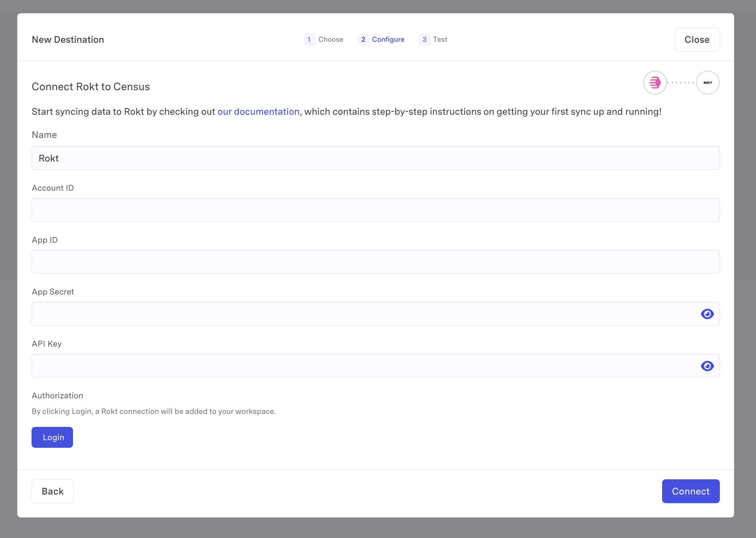
Task: Click the 'By clicking Login' helper text
Action: point(154,411)
